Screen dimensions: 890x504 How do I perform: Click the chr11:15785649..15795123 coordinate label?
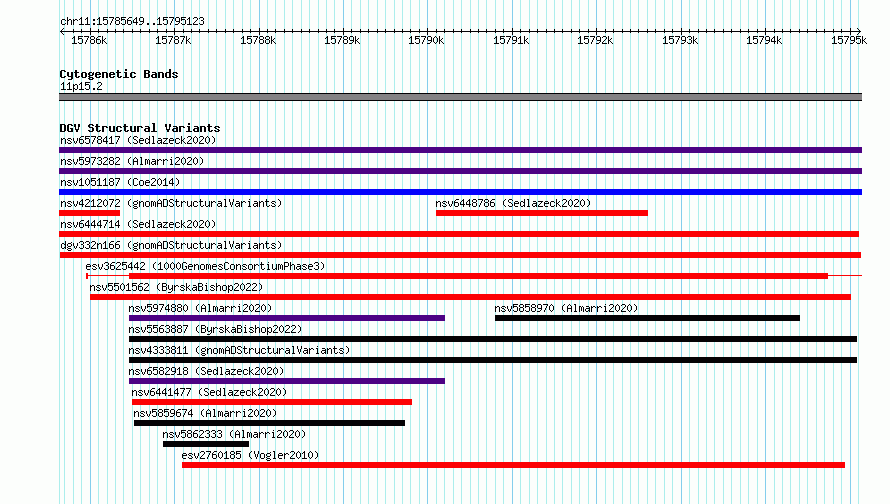coord(132,22)
